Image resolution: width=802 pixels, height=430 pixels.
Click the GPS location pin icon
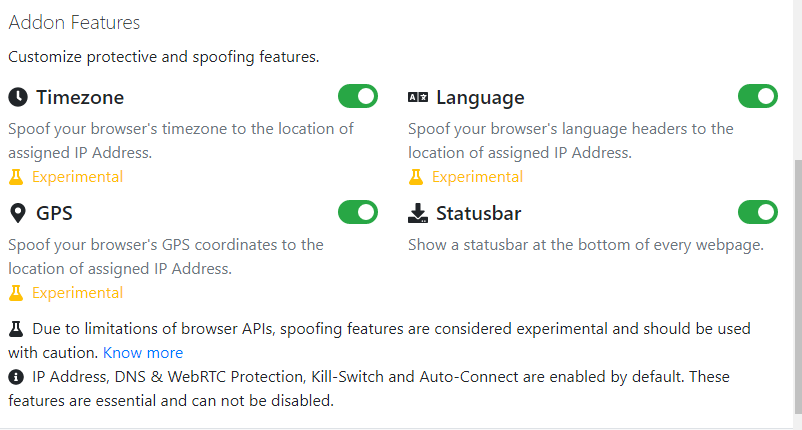tap(18, 213)
